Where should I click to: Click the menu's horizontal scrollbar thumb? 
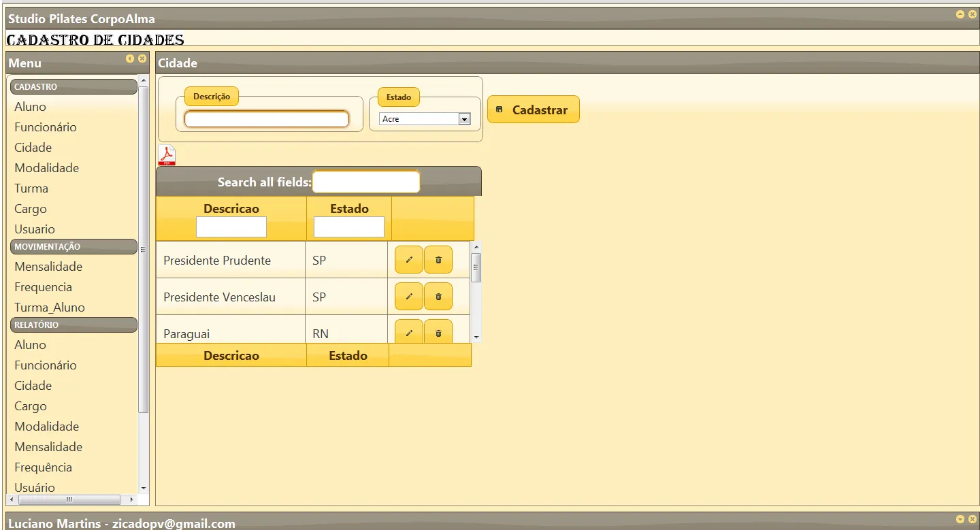pyautogui.click(x=69, y=499)
